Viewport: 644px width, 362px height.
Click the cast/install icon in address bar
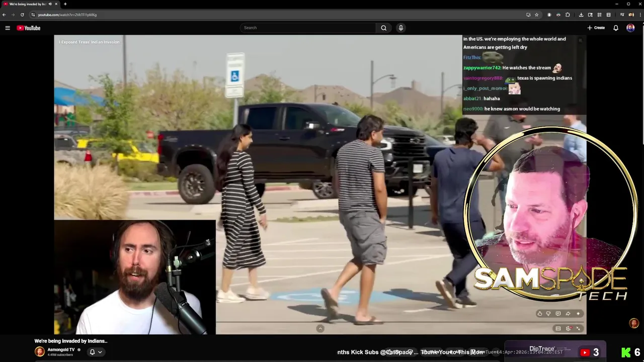tap(528, 15)
